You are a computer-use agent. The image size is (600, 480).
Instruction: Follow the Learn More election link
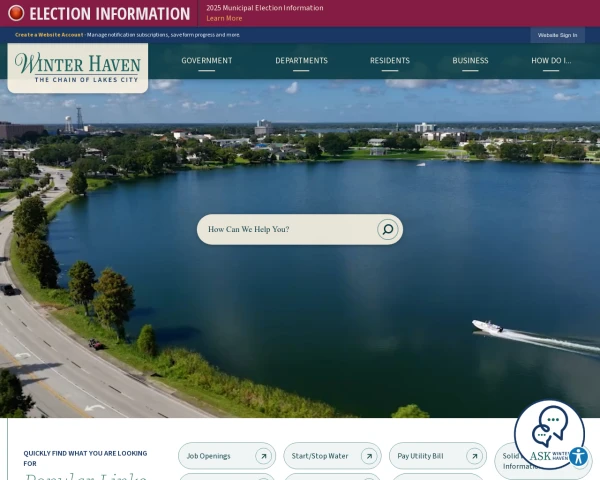pyautogui.click(x=224, y=18)
